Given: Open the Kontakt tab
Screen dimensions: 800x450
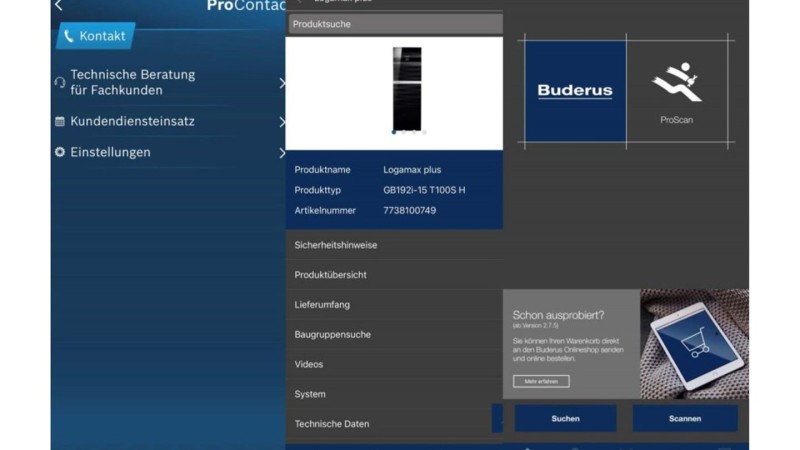Looking at the screenshot, I should point(95,36).
